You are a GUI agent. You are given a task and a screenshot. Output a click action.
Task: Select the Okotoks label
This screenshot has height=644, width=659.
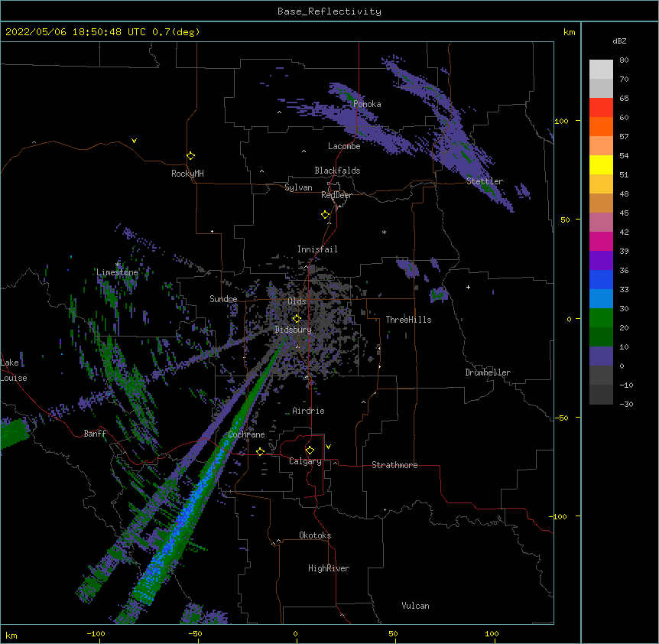(x=315, y=535)
